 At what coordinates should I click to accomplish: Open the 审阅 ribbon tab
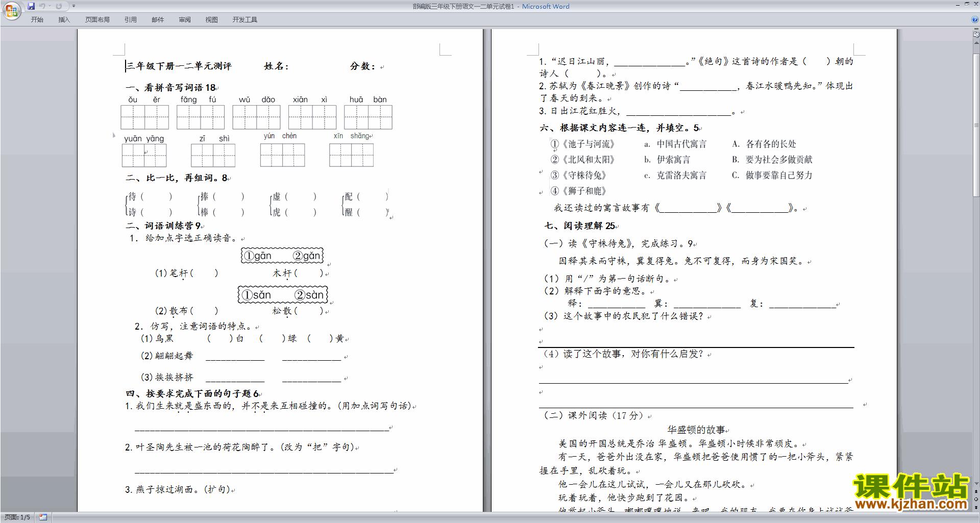[x=185, y=20]
